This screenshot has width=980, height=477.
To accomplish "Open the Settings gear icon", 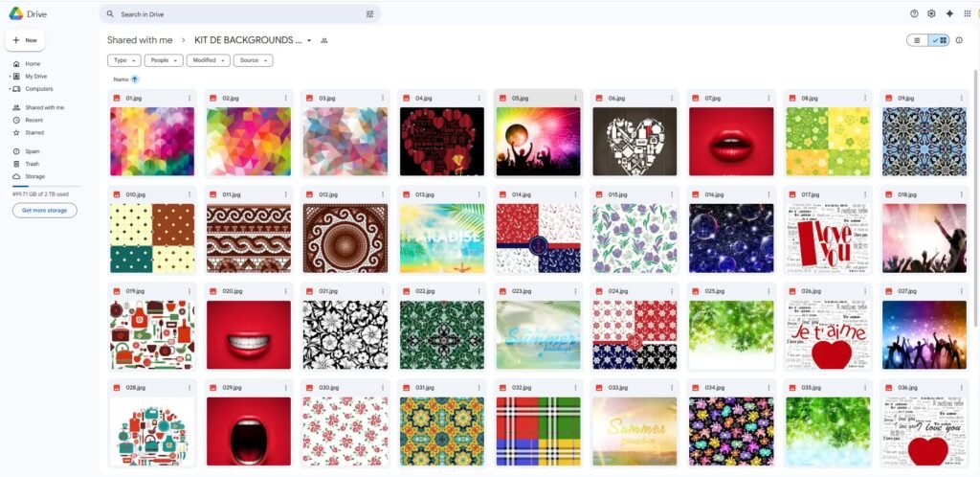I will point(931,13).
